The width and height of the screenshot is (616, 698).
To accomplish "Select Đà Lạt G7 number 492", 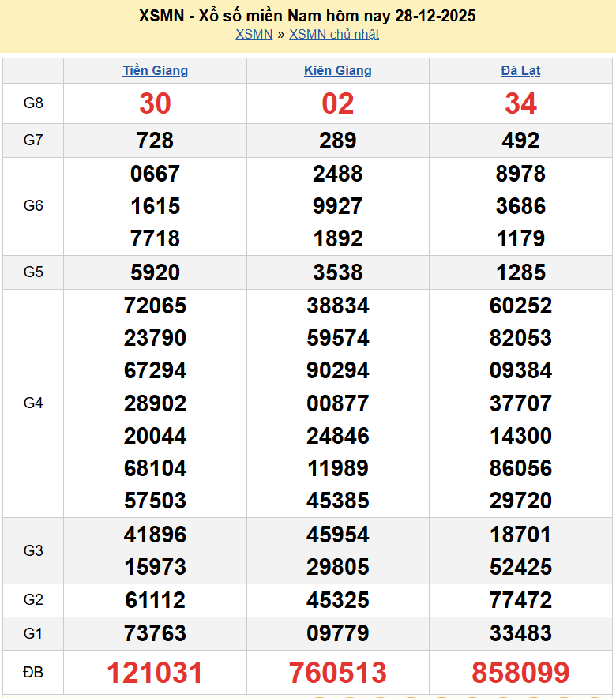I will 520,141.
